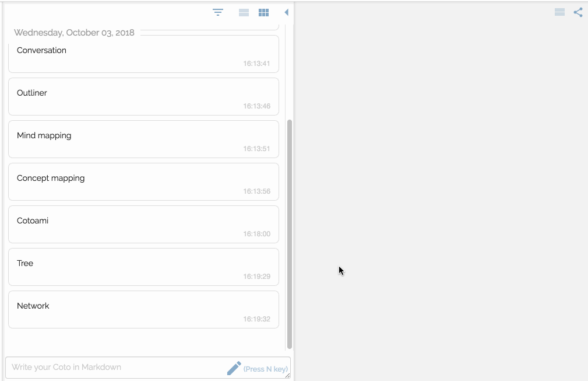Select the Cotoami coto
The width and height of the screenshot is (588, 381).
coord(143,225)
